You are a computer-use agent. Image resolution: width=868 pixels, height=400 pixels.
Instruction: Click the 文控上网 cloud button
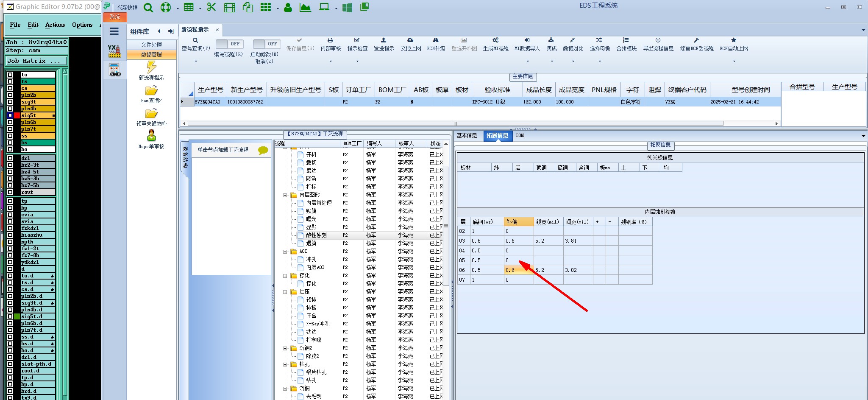point(411,45)
